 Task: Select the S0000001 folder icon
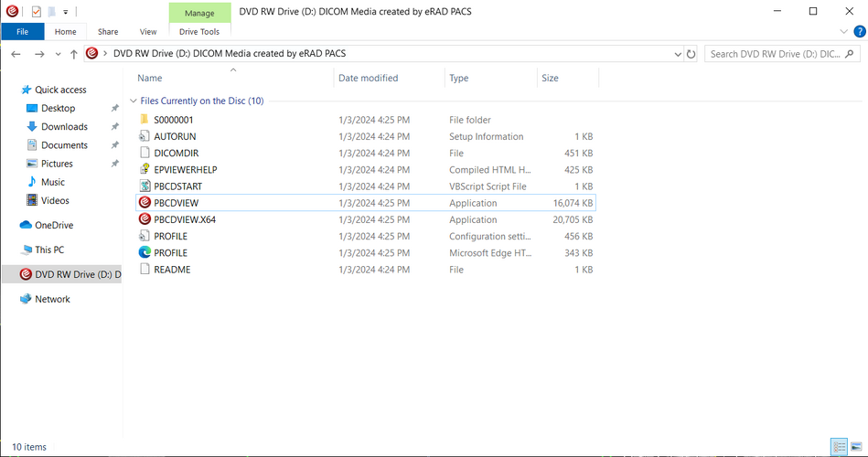click(145, 120)
